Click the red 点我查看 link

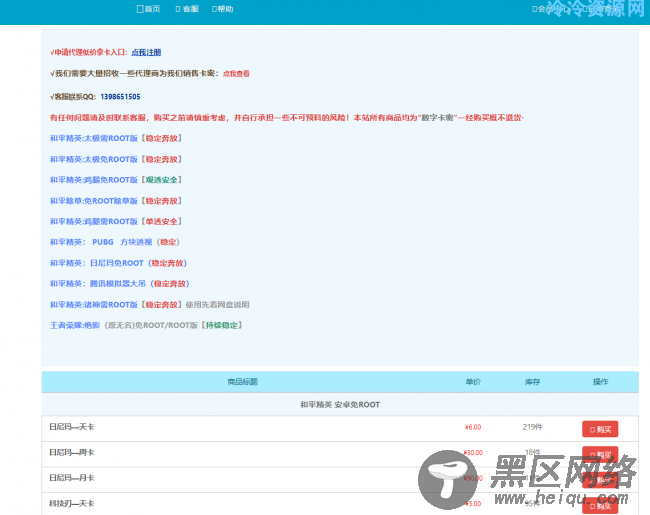(x=236, y=74)
